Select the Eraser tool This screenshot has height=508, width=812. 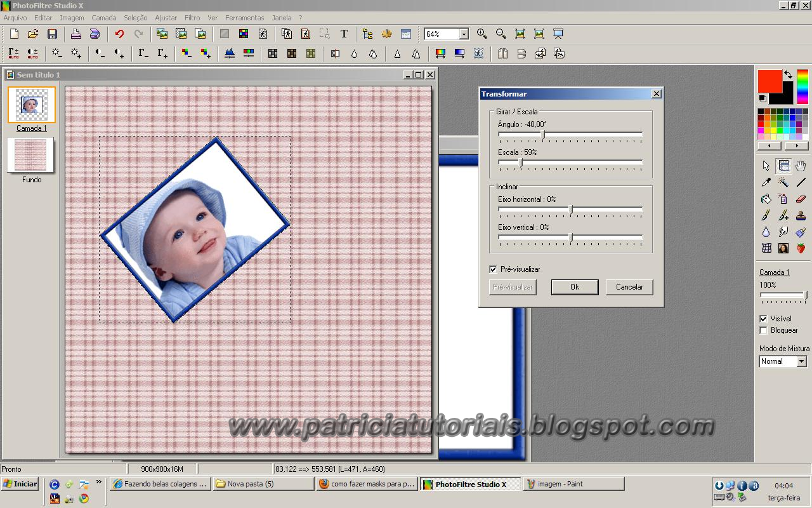coord(800,199)
